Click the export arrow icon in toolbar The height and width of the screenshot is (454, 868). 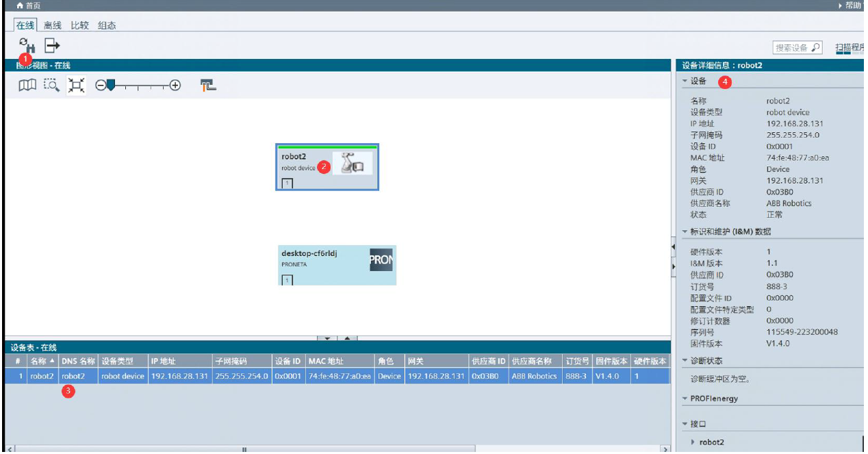(x=53, y=46)
